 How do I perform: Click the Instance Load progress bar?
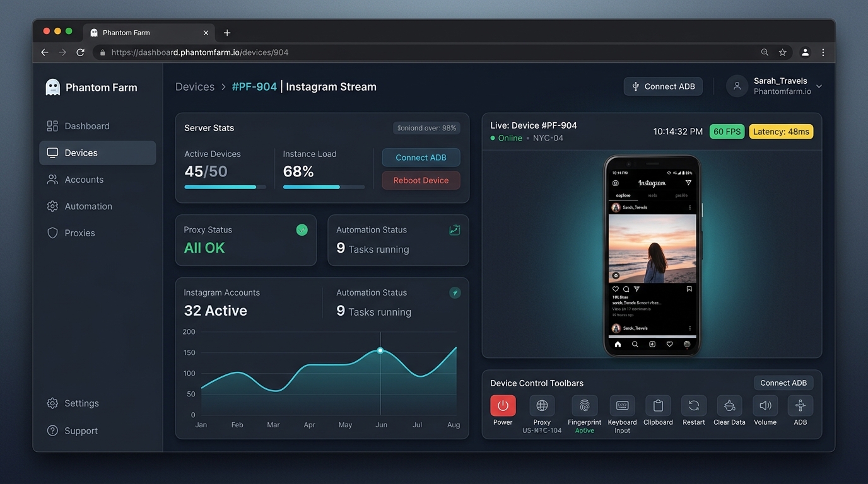324,187
